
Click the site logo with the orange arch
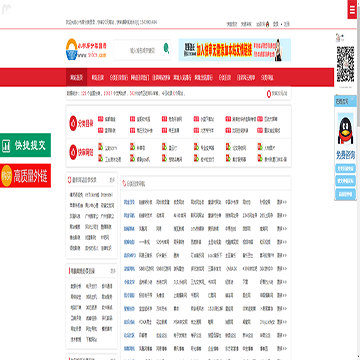click(x=86, y=50)
